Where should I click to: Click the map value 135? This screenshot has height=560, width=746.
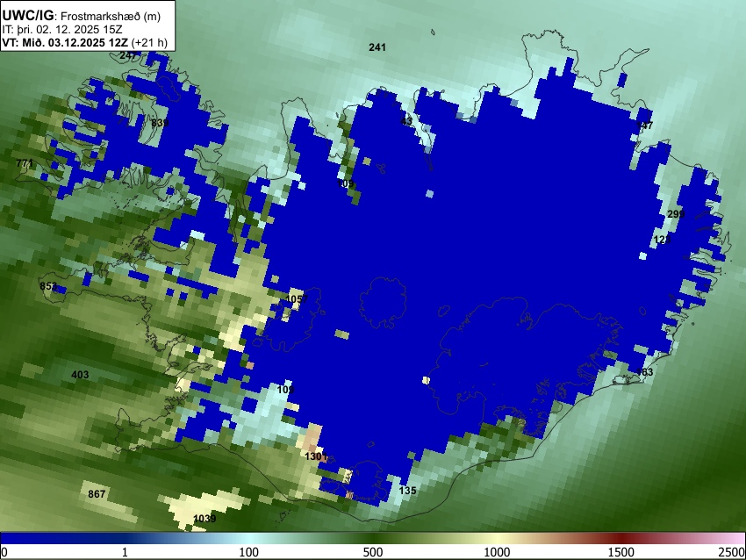408,490
